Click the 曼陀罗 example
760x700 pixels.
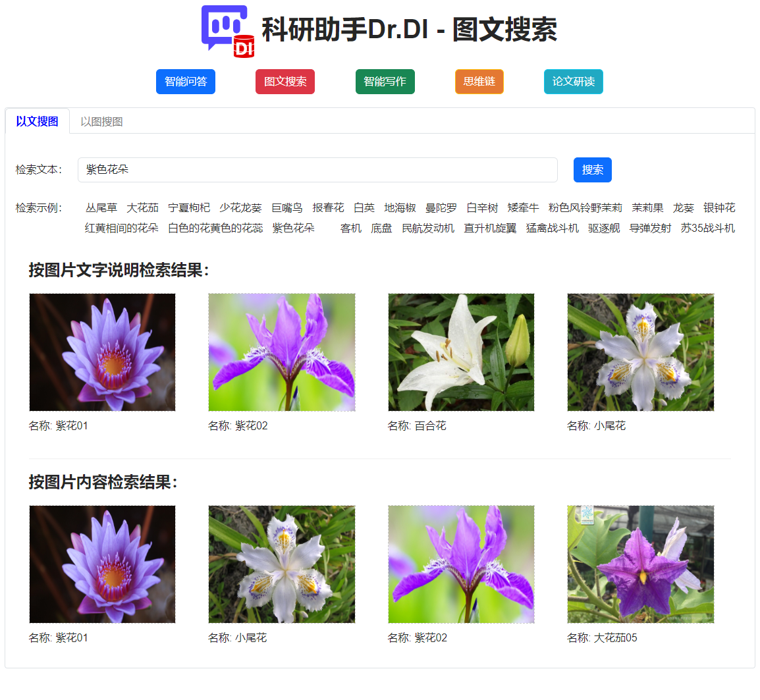(441, 208)
